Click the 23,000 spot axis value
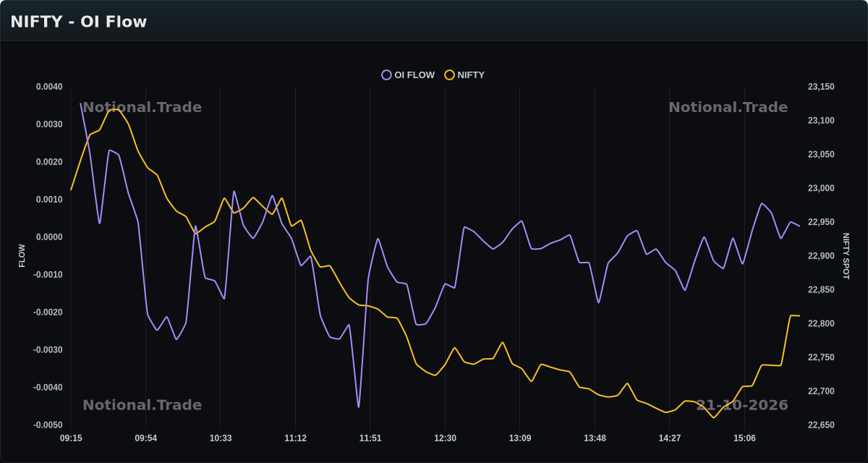Viewport: 868px width, 463px height. coord(821,189)
